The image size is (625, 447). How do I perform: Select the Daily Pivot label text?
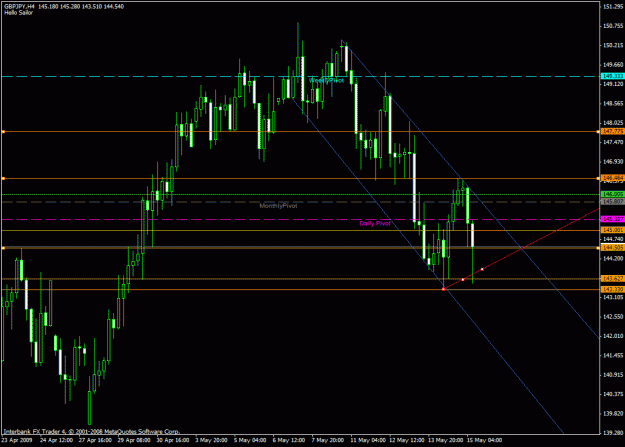coord(375,223)
